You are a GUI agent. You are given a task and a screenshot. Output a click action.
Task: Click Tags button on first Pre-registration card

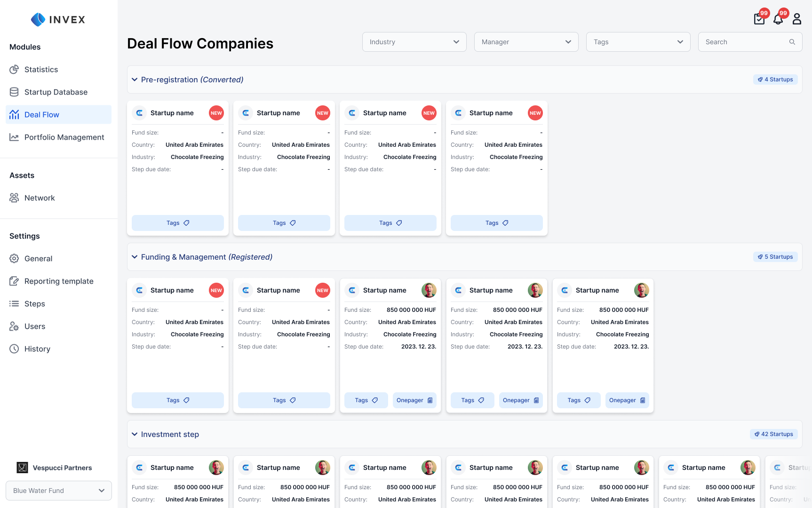[x=178, y=223]
